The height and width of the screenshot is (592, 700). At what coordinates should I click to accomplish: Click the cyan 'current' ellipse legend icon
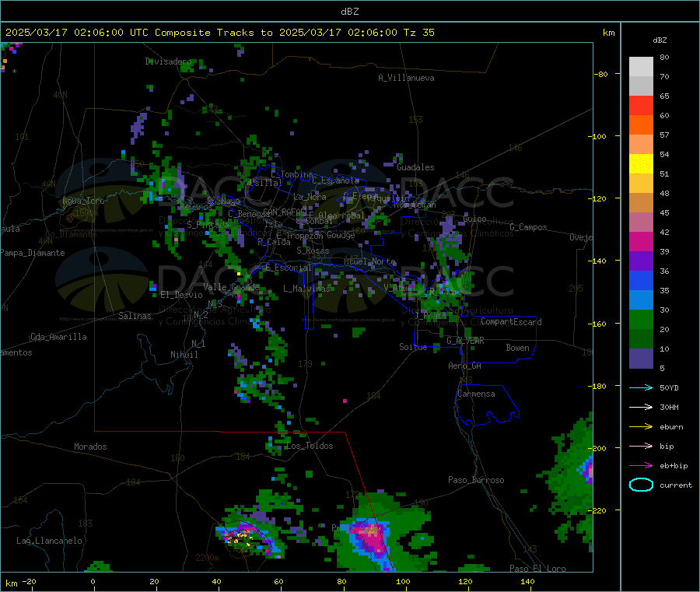tap(641, 485)
